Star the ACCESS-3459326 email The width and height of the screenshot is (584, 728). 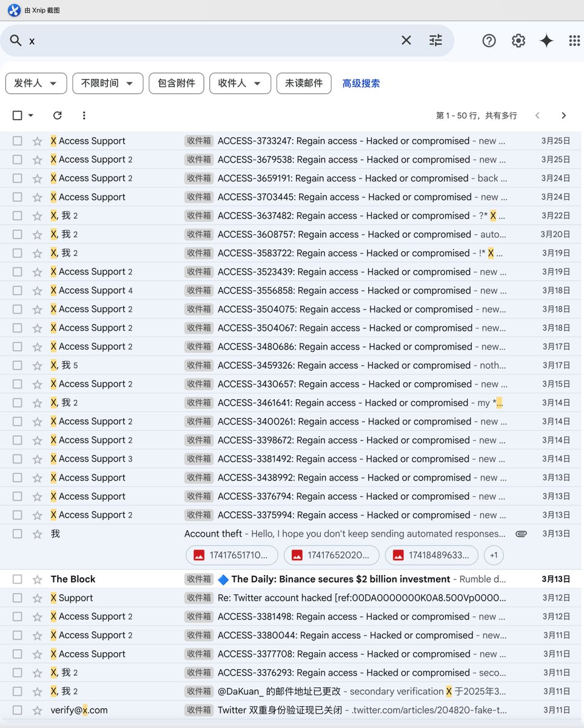click(38, 366)
